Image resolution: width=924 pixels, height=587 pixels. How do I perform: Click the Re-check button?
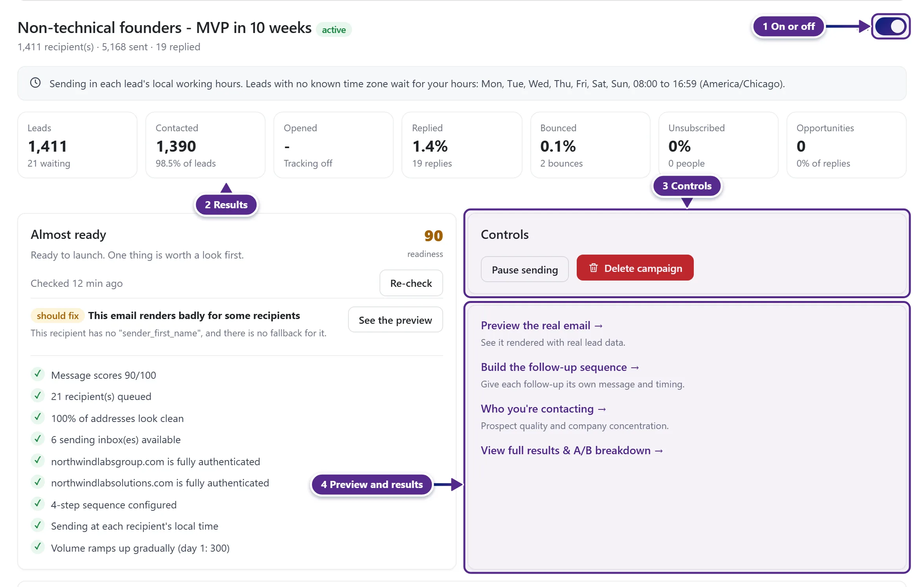coord(411,283)
